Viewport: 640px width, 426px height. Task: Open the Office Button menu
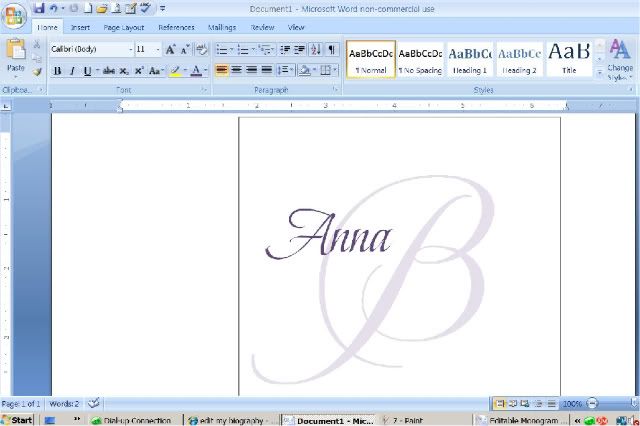(x=14, y=17)
